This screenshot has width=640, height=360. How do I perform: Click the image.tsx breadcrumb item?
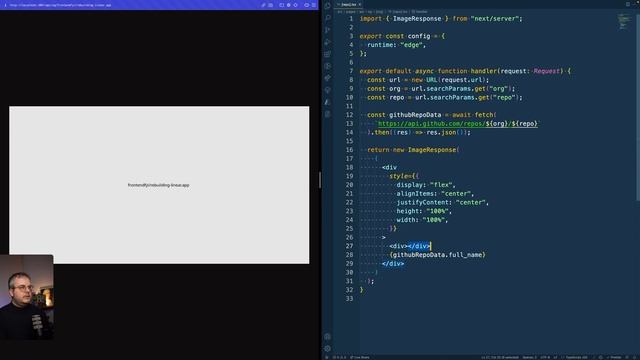pyautogui.click(x=398, y=12)
